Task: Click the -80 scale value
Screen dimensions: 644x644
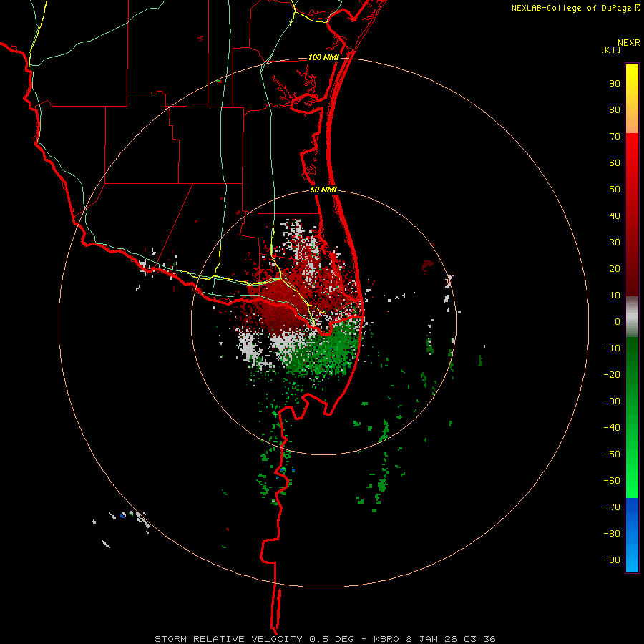Action: (612, 534)
